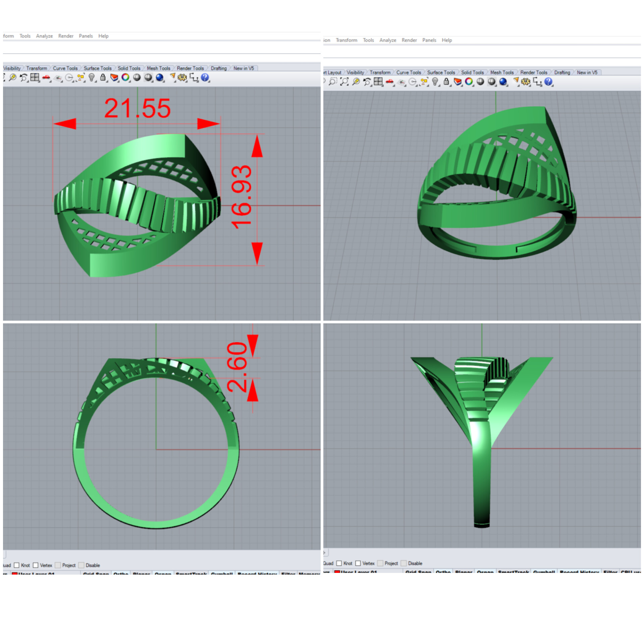This screenshot has width=644, height=644.
Task: Switch to Mesh Tools tab in right window
Action: pos(502,72)
